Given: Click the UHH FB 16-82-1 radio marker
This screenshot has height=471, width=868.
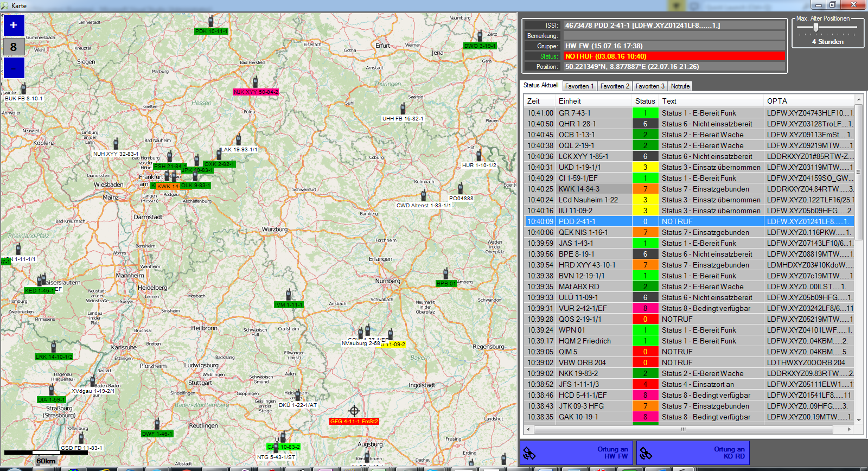Looking at the screenshot, I should click(403, 109).
